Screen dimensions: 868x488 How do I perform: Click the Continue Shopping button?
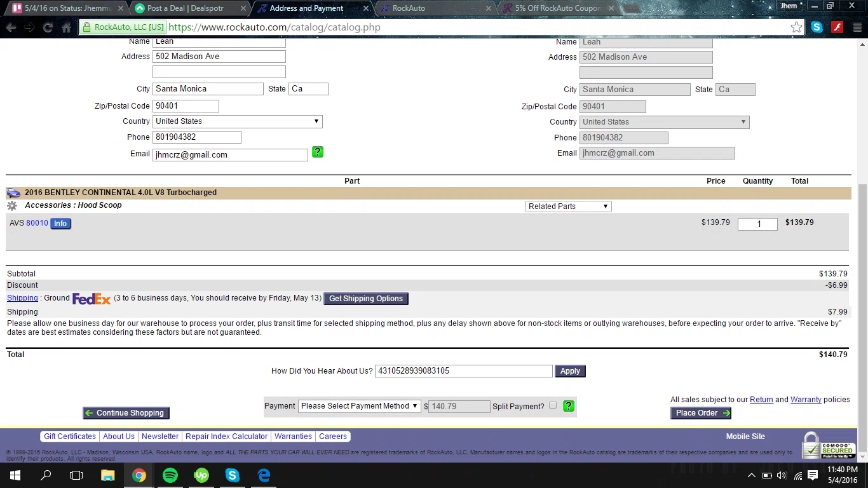pyautogui.click(x=126, y=413)
